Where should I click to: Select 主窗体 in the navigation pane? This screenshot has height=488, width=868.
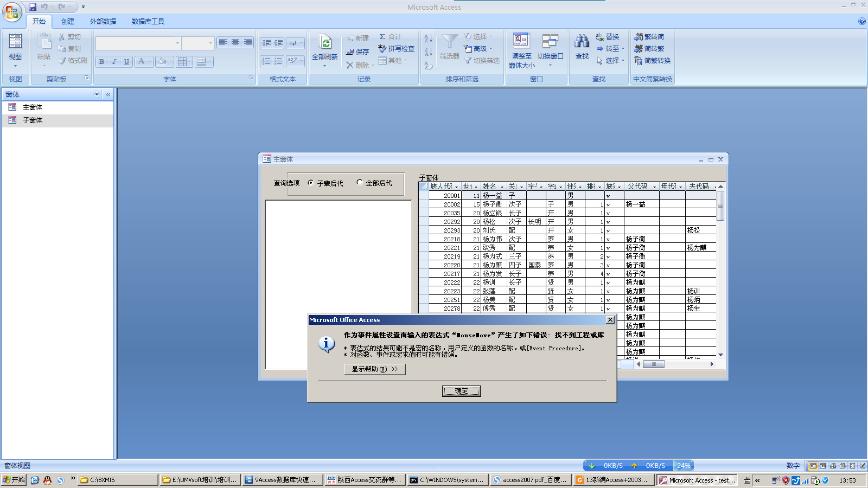click(58, 107)
